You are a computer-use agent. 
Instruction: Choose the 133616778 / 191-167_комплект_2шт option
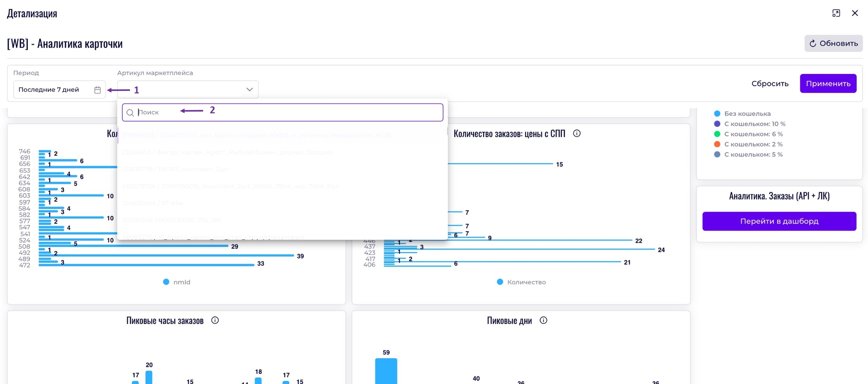175,169
